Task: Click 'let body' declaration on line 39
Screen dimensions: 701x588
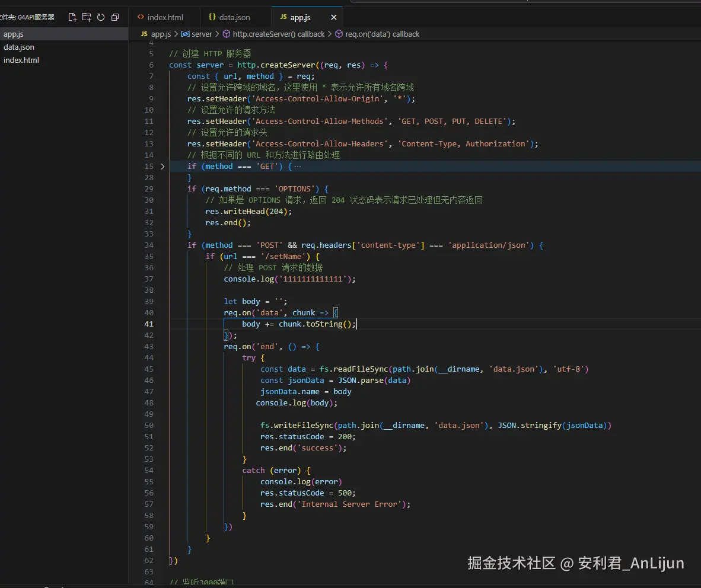Action: pyautogui.click(x=242, y=302)
